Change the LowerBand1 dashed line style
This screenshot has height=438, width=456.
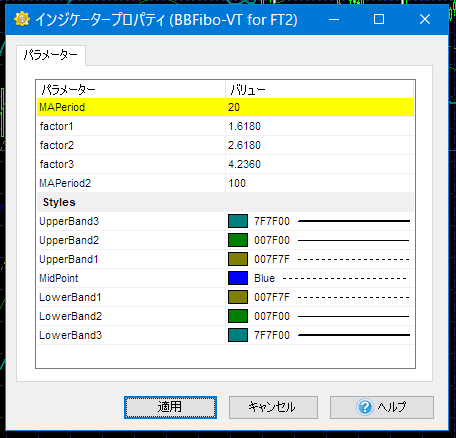coord(354,297)
